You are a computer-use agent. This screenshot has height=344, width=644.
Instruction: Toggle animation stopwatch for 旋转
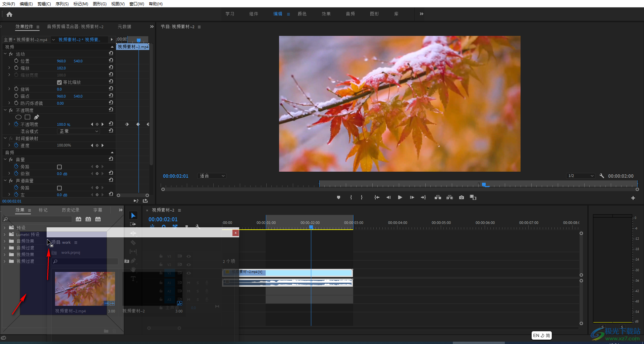click(x=16, y=89)
